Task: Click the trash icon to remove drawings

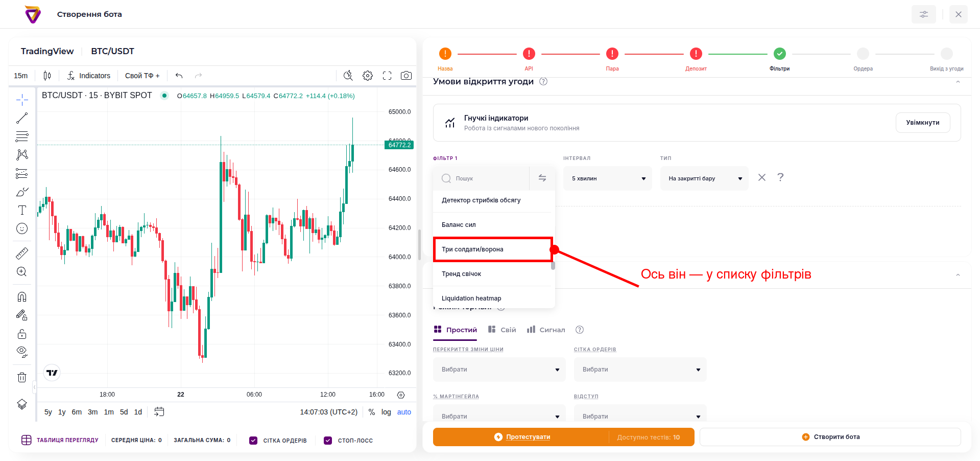Action: pos(22,377)
